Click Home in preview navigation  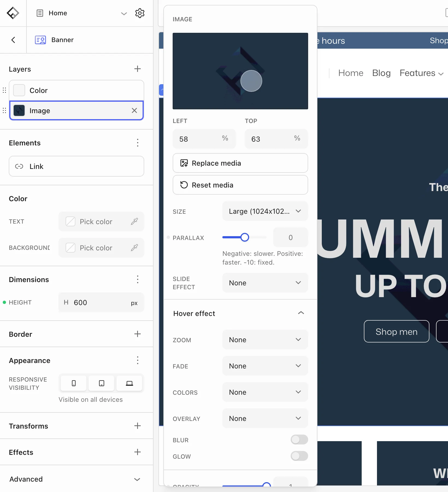[x=351, y=73]
